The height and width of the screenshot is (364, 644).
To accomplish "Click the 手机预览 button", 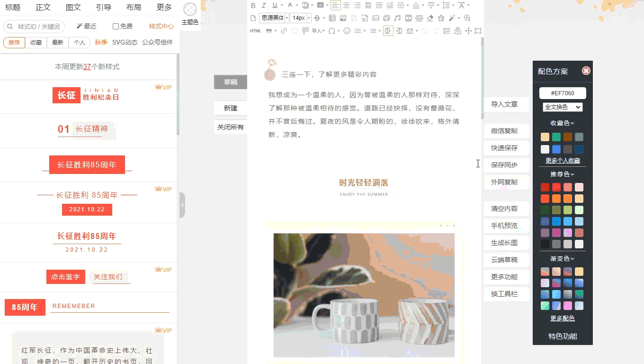I will 506,226.
